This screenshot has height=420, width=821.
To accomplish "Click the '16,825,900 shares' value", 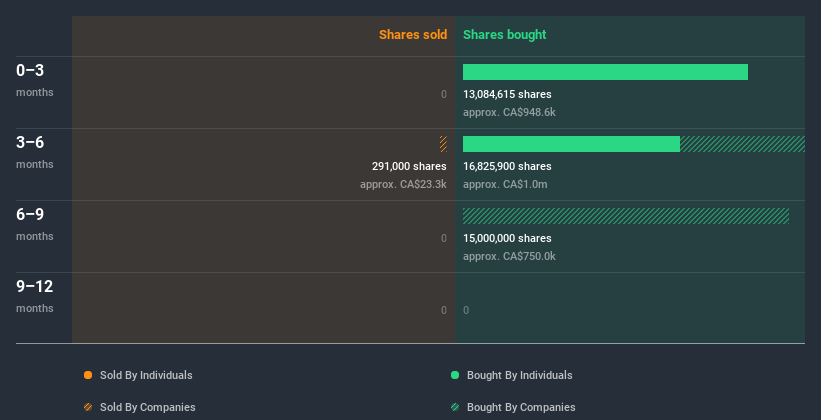I will click(507, 167).
